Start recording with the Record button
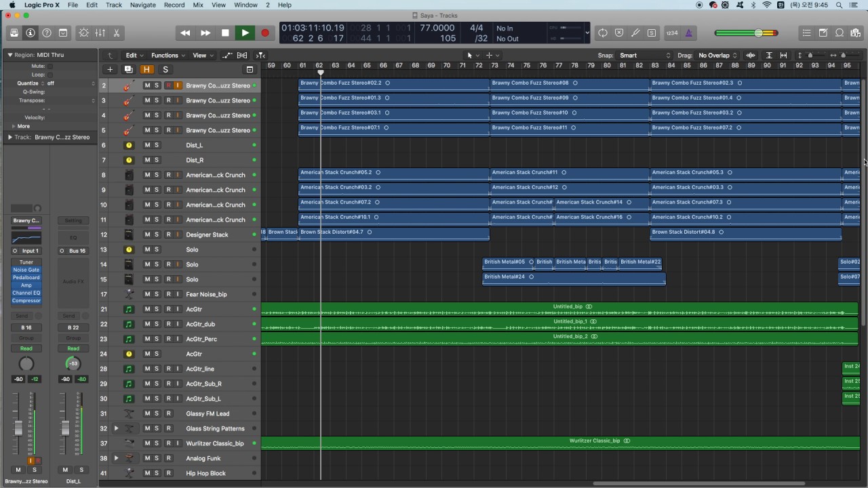 point(265,33)
